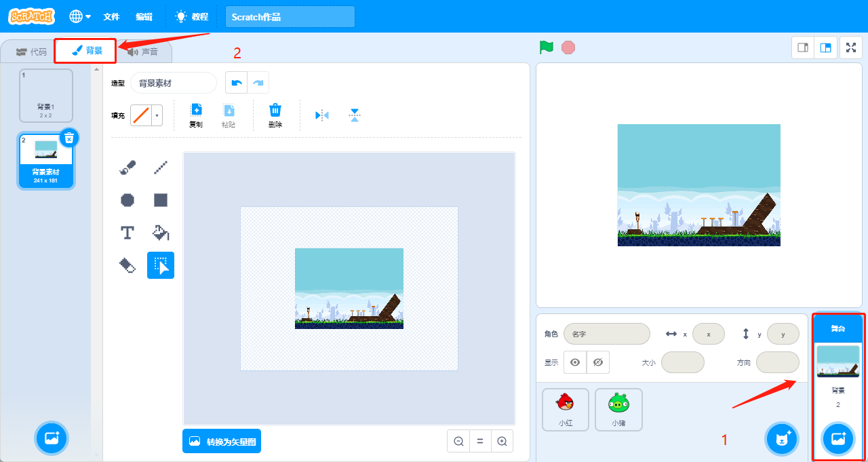Expand the fill color dropdown arrow

pyautogui.click(x=157, y=115)
